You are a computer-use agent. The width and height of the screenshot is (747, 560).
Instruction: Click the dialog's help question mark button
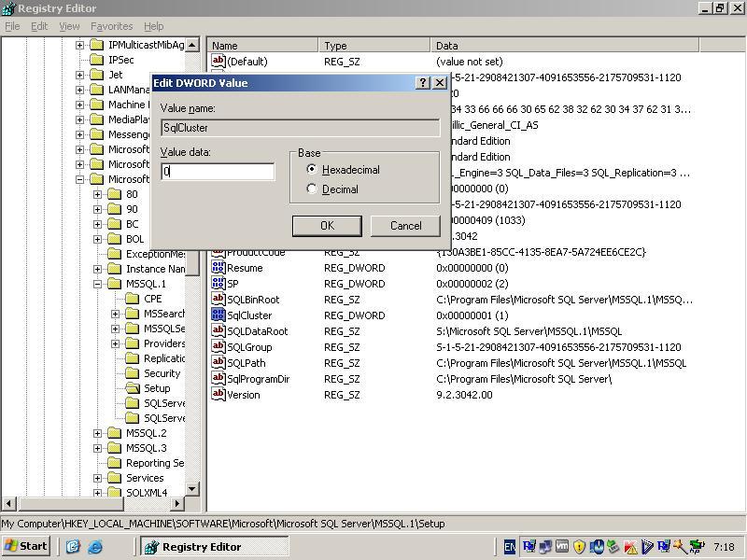(423, 83)
